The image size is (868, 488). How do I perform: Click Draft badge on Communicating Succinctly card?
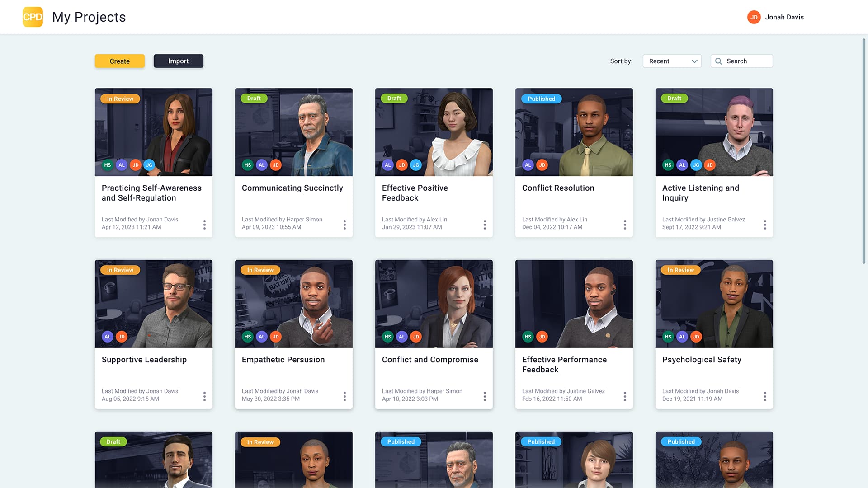pyautogui.click(x=254, y=98)
